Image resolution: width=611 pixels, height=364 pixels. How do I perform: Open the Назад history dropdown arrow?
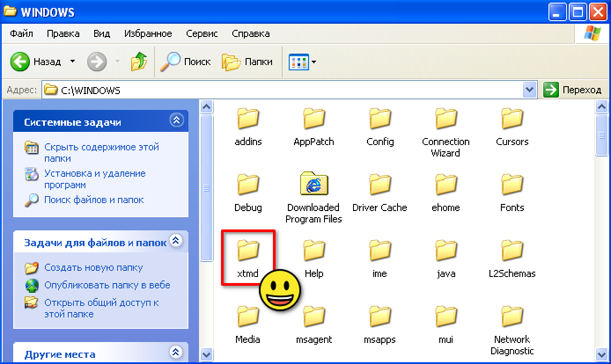click(x=72, y=62)
